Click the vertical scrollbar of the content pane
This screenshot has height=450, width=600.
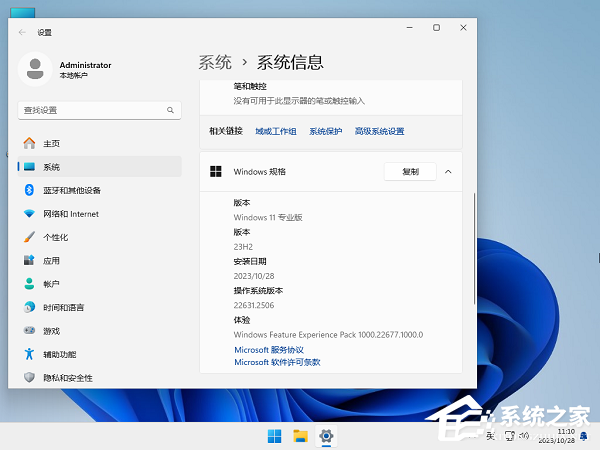474,249
